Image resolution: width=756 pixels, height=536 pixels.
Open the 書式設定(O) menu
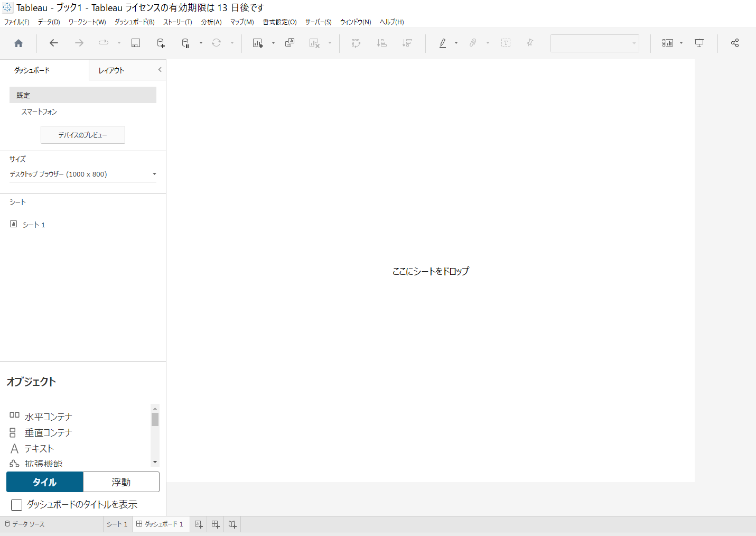279,22
